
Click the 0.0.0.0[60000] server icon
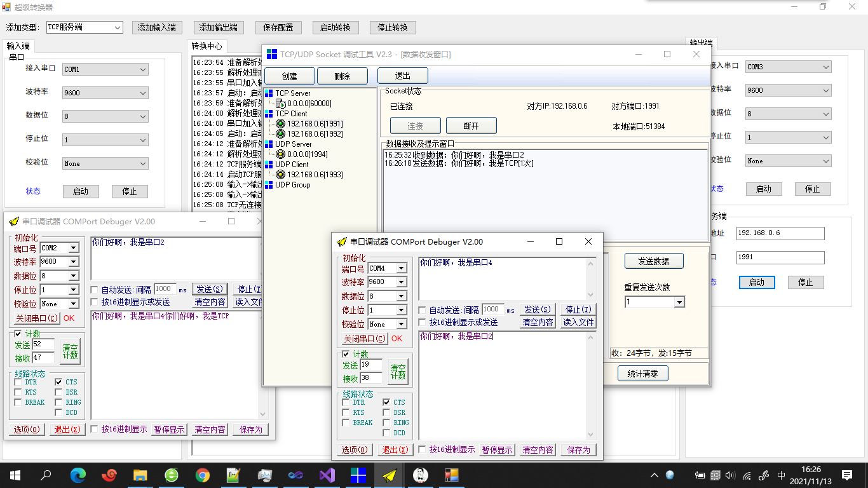pos(280,104)
